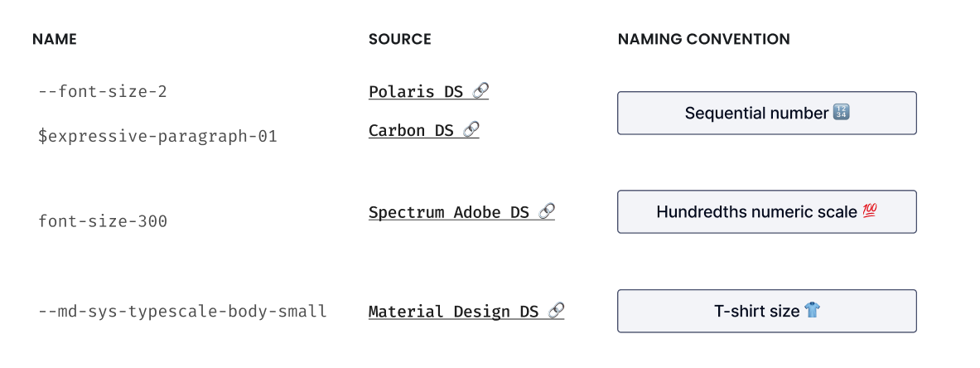Click the blue t-shirt emoji icon
This screenshot has width=980, height=368.
[x=812, y=310]
